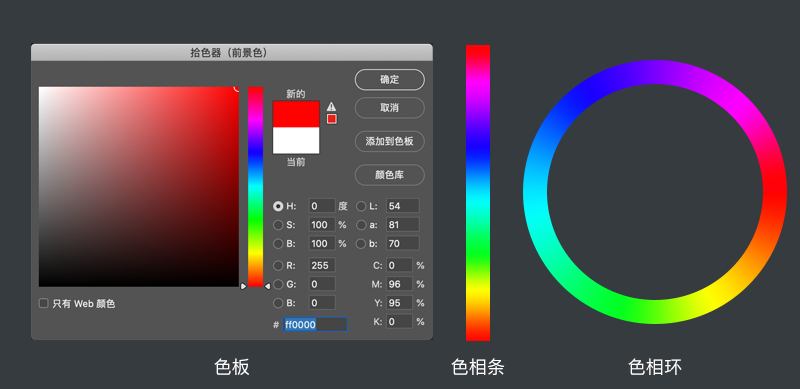Click the K black percent field
Screen dimensions: 800x389
(x=399, y=322)
